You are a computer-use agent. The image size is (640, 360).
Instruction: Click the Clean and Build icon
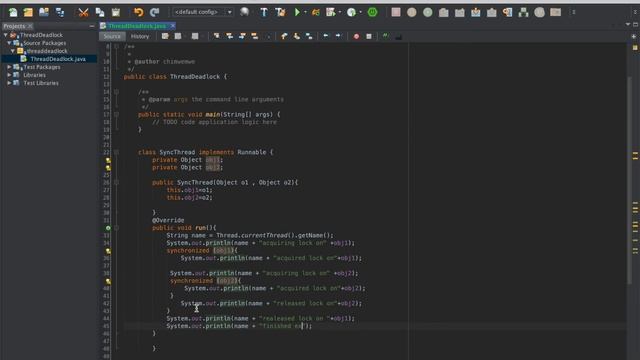pos(280,12)
